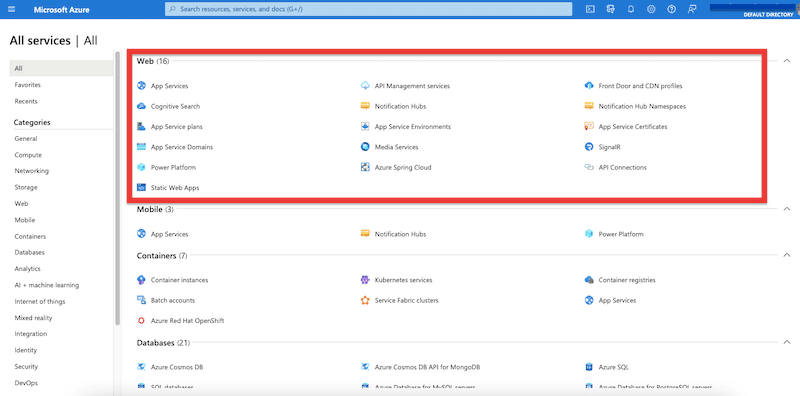Viewport: 800px width, 396px height.
Task: Choose the Storage category
Action: [26, 187]
